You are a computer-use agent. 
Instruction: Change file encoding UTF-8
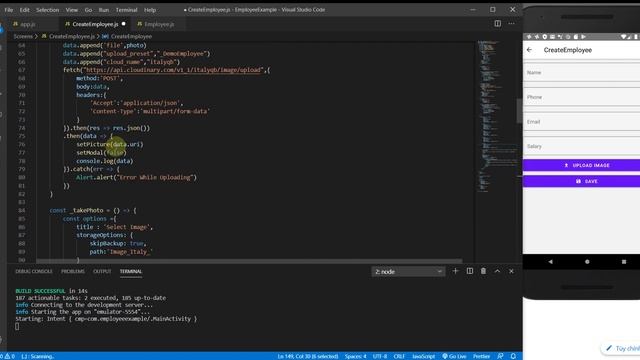pyautogui.click(x=380, y=356)
